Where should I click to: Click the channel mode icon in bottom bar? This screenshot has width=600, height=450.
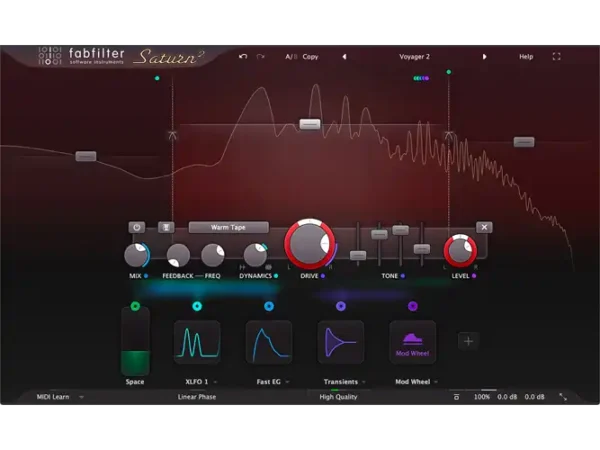pyautogui.click(x=457, y=397)
